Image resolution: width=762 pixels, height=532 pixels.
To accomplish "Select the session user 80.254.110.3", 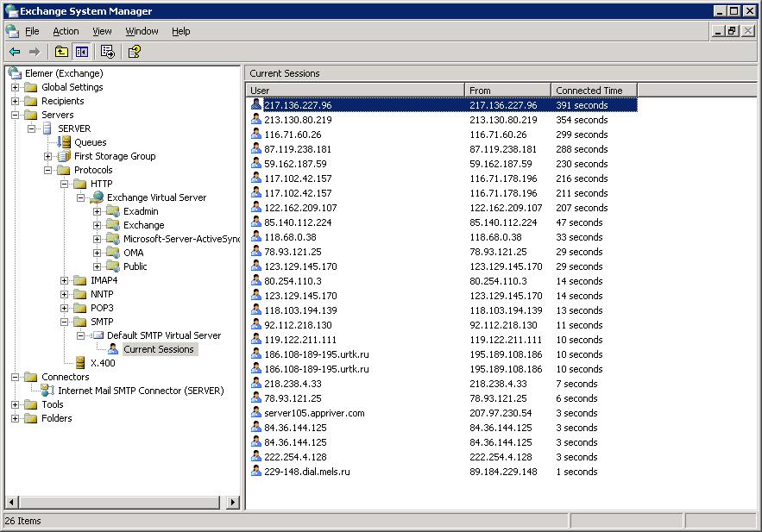I will click(293, 281).
